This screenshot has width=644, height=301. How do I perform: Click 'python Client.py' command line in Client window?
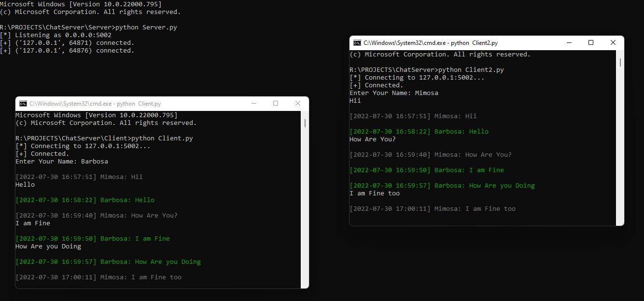pos(104,138)
